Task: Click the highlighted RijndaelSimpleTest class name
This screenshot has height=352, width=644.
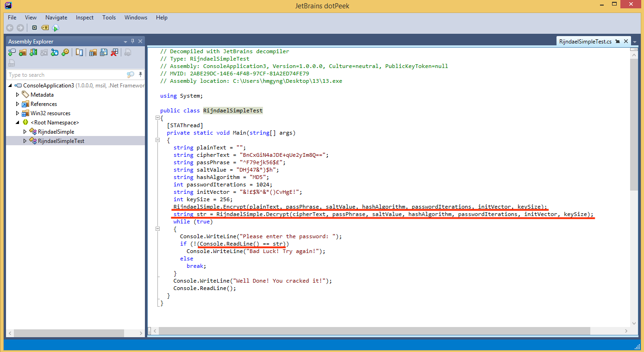Action: [233, 111]
